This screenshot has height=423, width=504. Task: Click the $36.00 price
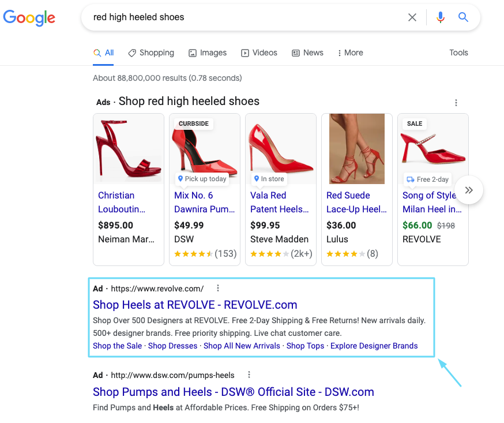341,226
